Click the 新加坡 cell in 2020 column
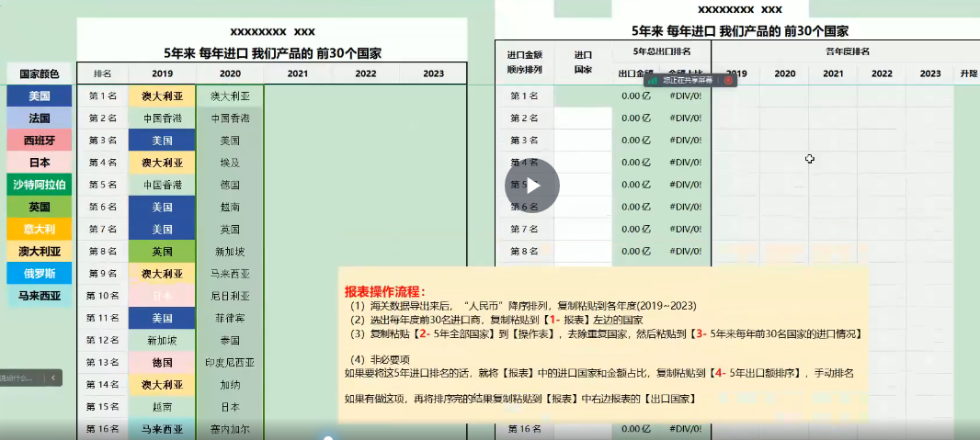 pos(230,252)
